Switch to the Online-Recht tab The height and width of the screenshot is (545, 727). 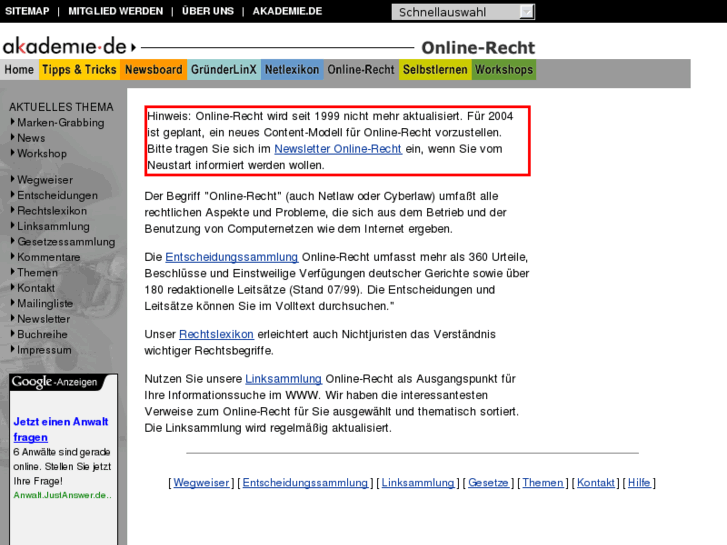pos(361,70)
